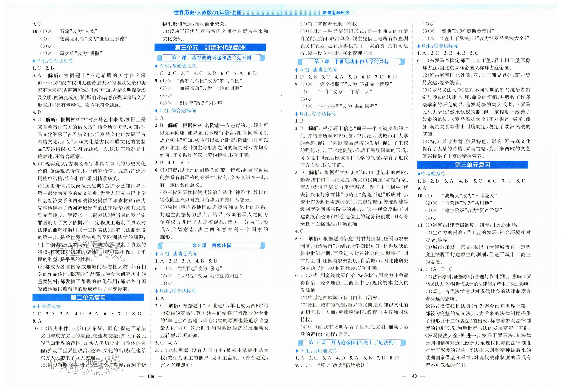562x392 pixels.
Task: Click page number 139
Action: (151, 376)
